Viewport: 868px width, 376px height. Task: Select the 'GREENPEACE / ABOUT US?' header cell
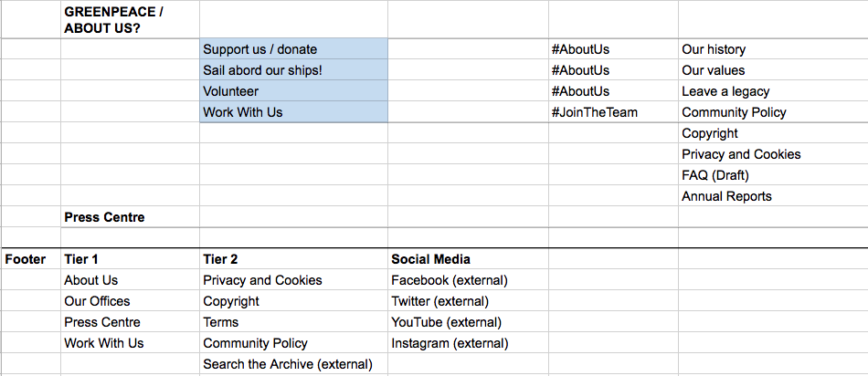130,19
